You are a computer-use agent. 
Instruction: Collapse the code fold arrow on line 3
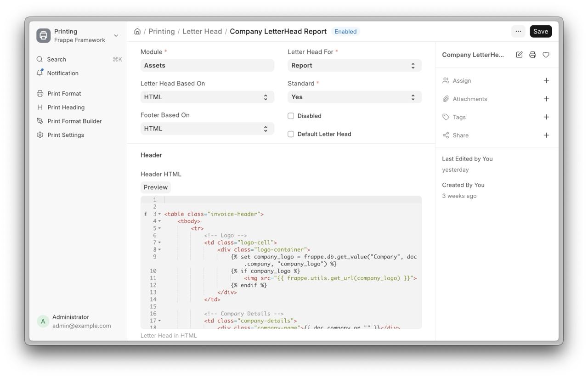click(x=159, y=214)
